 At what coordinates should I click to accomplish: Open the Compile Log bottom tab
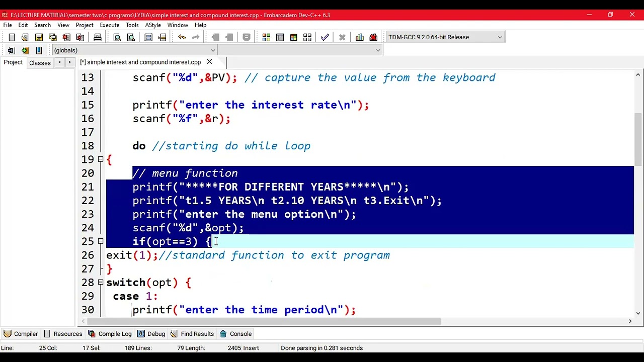110,334
